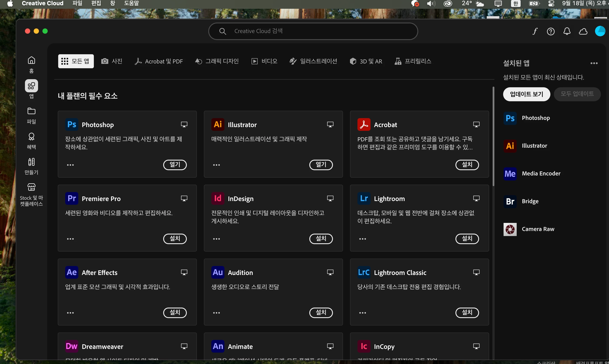The width and height of the screenshot is (609, 364).
Task: Expand Premiere Pro card more options
Action: [70, 239]
